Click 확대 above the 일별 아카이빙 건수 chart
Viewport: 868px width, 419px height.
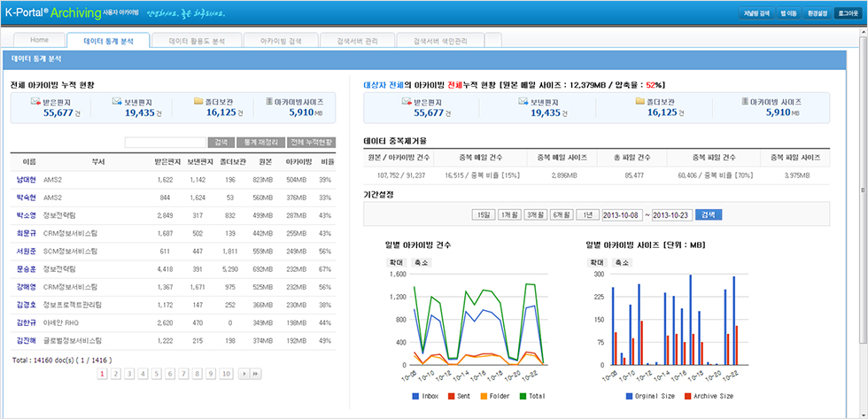[x=395, y=262]
